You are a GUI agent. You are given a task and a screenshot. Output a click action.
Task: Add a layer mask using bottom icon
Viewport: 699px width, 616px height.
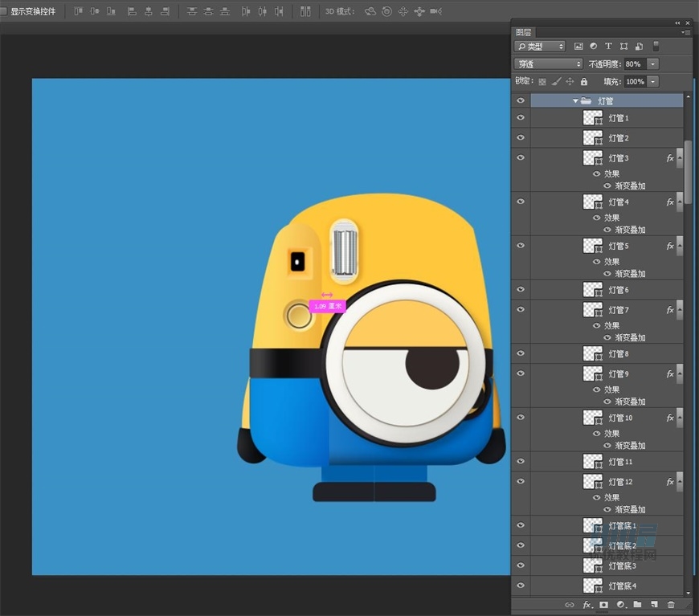point(603,605)
